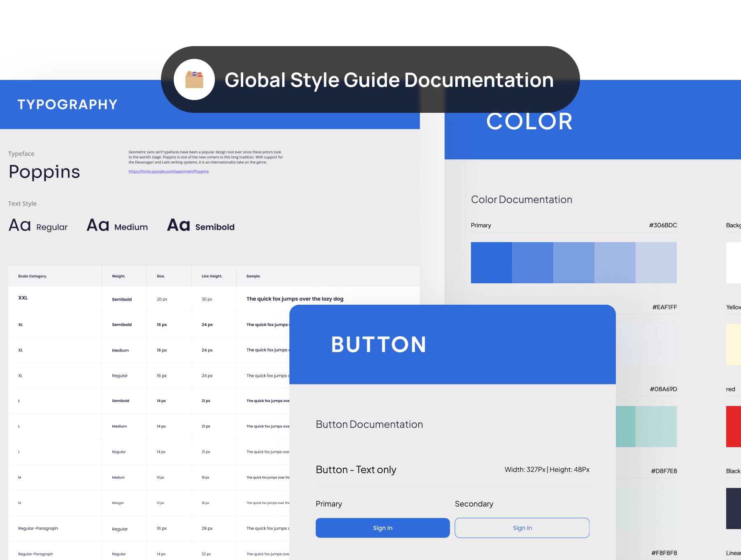The width and height of the screenshot is (741, 560).
Task: Click the card file box icon
Action: 194,79
